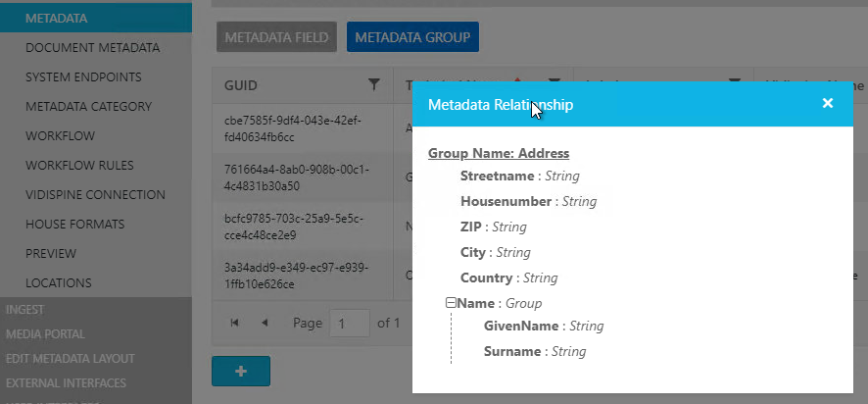This screenshot has width=868, height=404.
Task: Go to previous page in pager
Action: click(265, 323)
